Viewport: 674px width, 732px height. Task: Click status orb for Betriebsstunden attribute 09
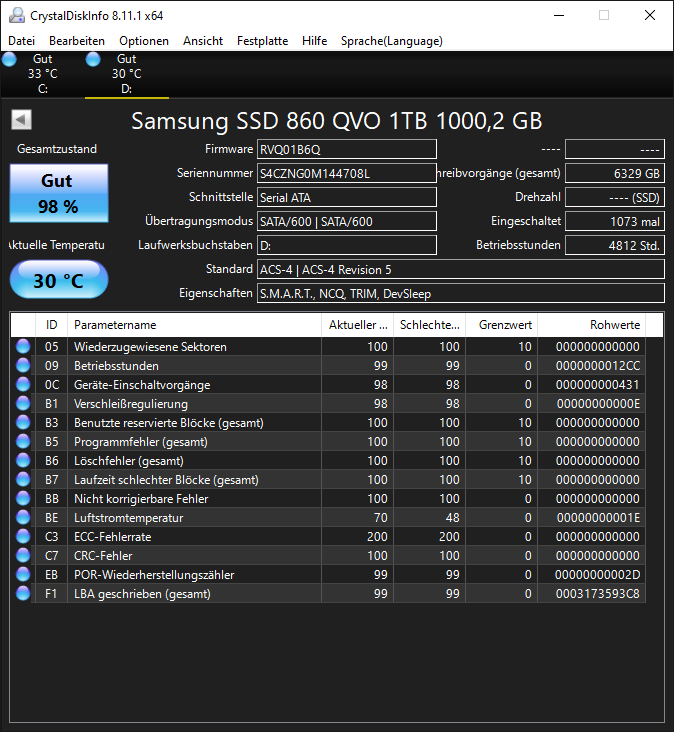(23, 366)
